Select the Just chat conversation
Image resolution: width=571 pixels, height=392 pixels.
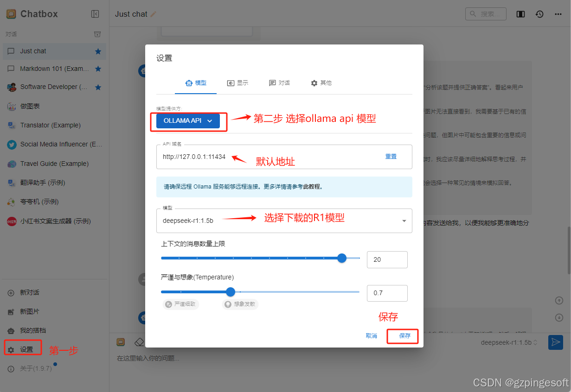click(x=55, y=51)
